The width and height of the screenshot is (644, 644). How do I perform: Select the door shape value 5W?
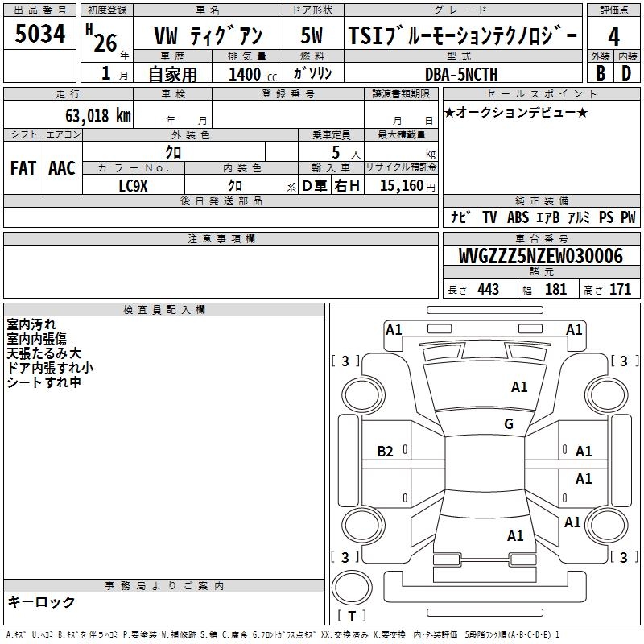312,35
